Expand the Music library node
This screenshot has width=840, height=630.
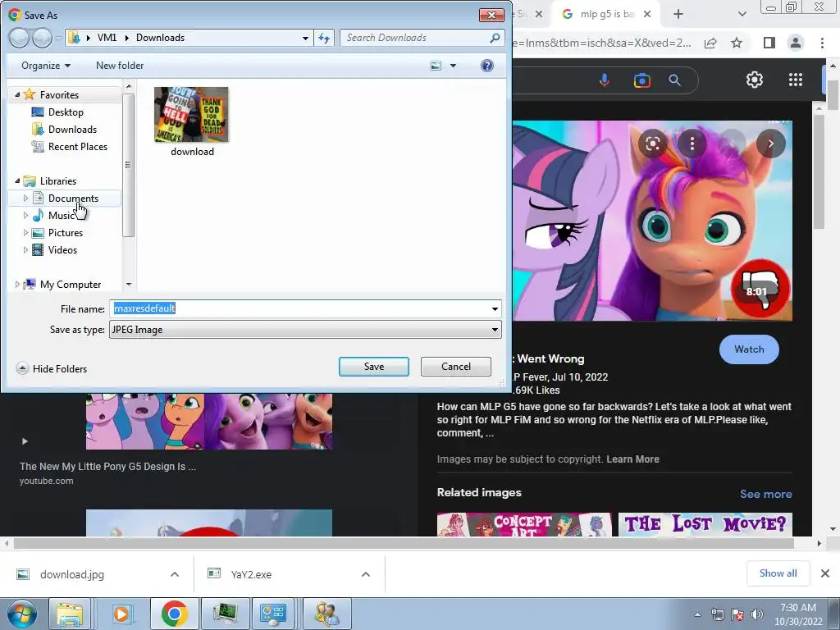[25, 216]
